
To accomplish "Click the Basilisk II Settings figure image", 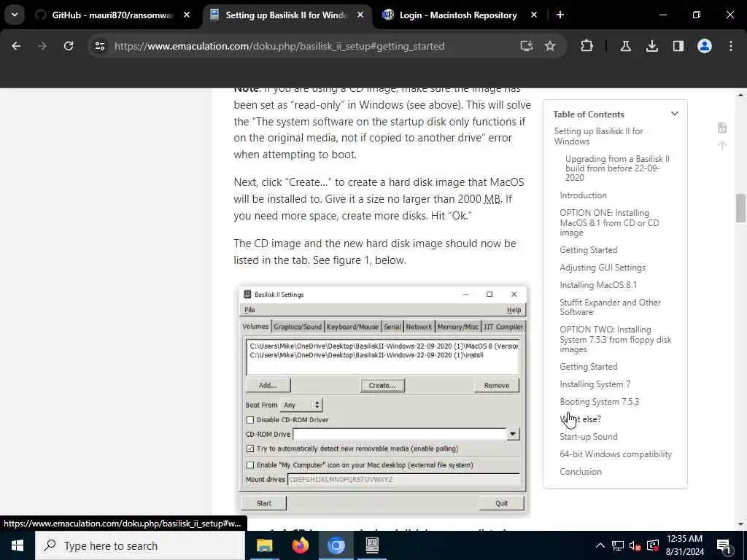I will [x=384, y=400].
